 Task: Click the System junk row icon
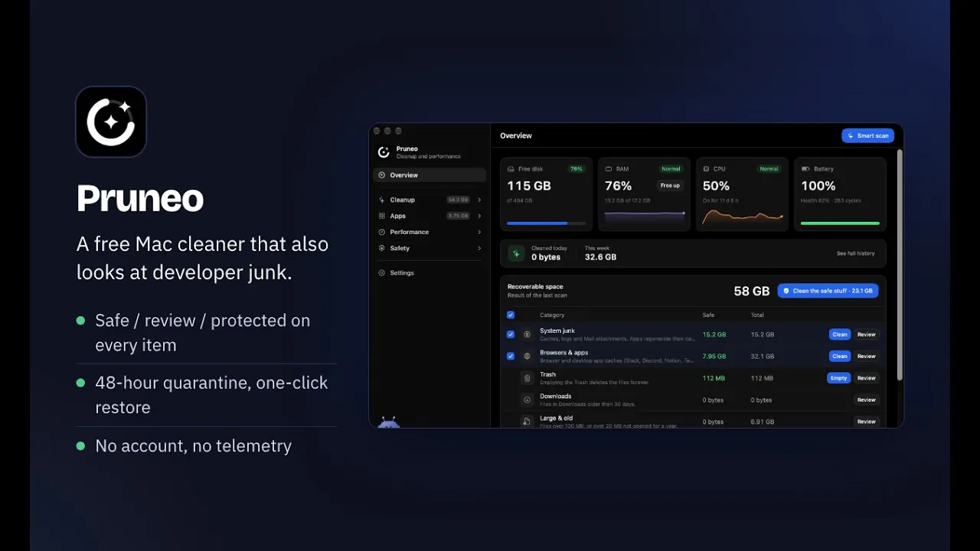click(527, 334)
